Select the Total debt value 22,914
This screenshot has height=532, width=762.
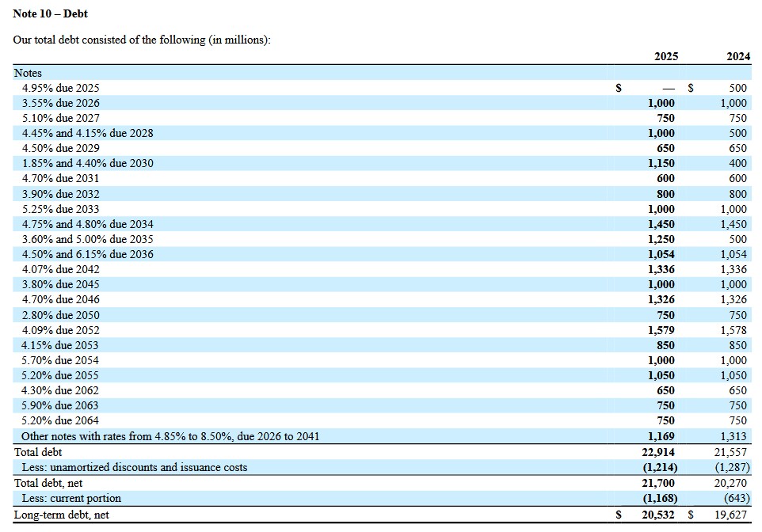tap(658, 452)
